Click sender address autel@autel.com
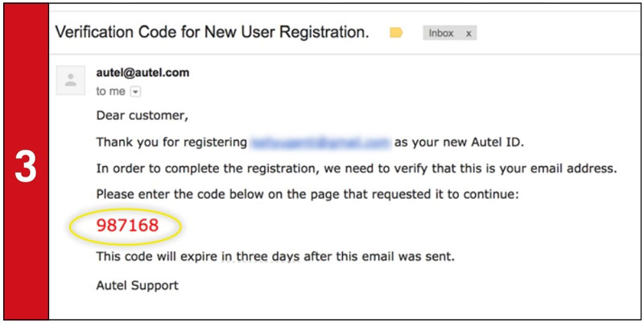The image size is (644, 323). 142,72
